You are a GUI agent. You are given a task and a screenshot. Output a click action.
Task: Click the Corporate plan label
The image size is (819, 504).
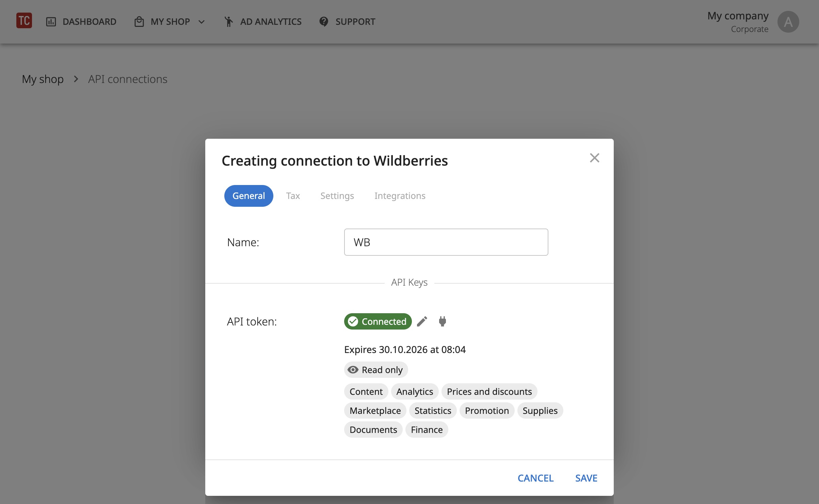coord(750,29)
